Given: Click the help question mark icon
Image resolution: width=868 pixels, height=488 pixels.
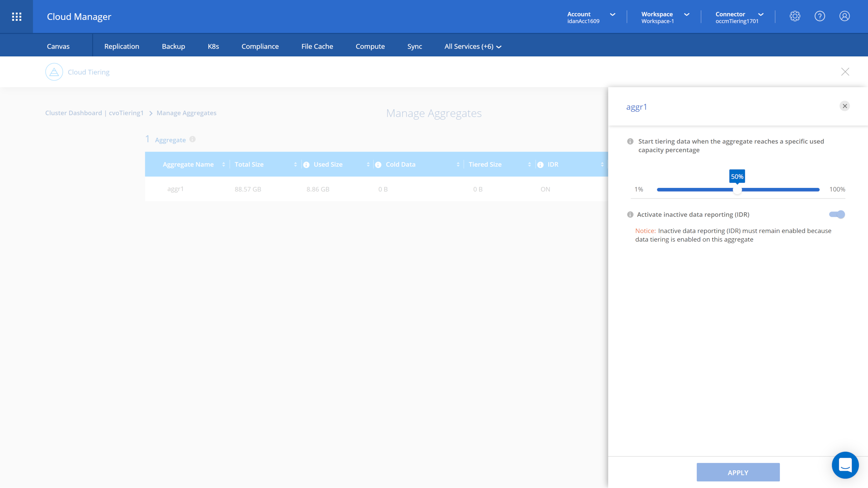Looking at the screenshot, I should 820,16.
